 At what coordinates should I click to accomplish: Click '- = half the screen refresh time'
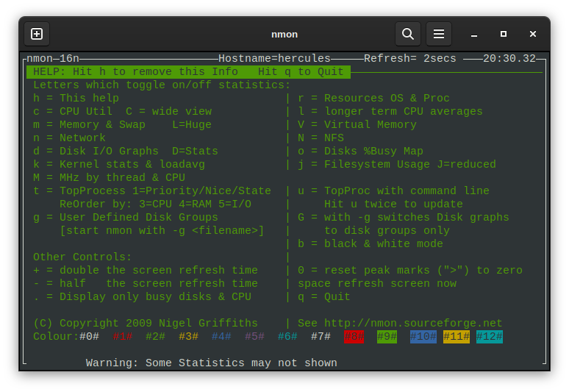tap(145, 283)
